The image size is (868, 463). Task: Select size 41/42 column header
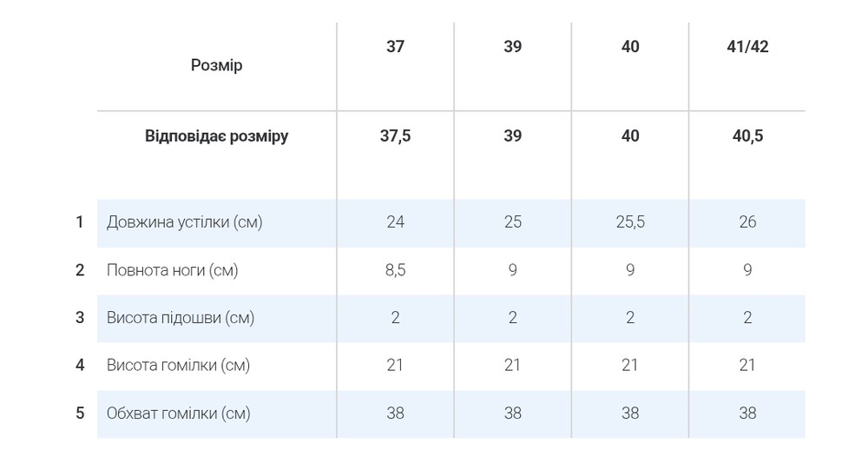coord(747,47)
